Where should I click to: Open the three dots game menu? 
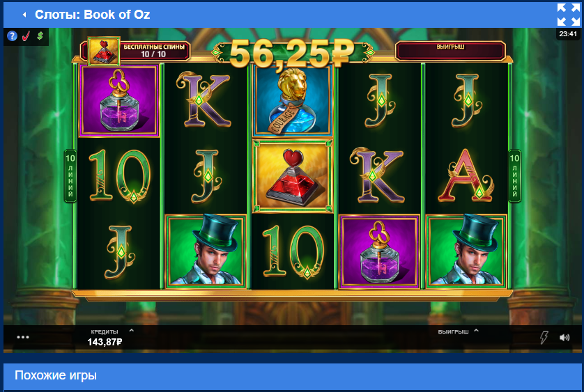(23, 337)
